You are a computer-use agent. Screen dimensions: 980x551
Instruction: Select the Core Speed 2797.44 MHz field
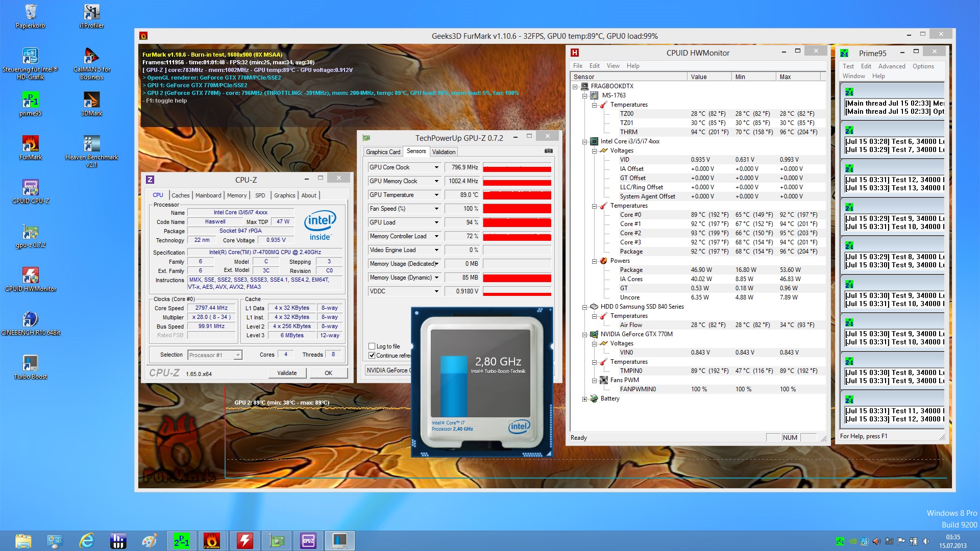pyautogui.click(x=211, y=308)
